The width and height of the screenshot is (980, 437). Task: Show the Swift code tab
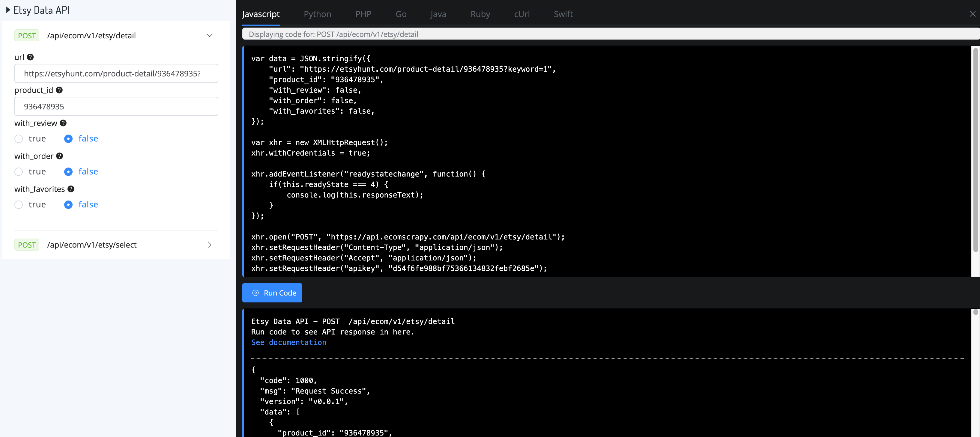tap(563, 14)
